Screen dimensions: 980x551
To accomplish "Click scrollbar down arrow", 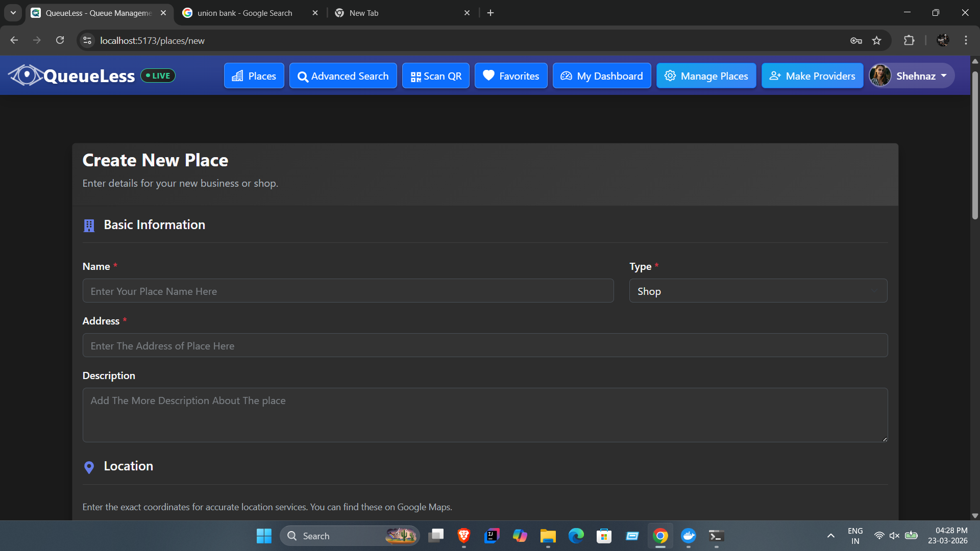I will click(975, 516).
